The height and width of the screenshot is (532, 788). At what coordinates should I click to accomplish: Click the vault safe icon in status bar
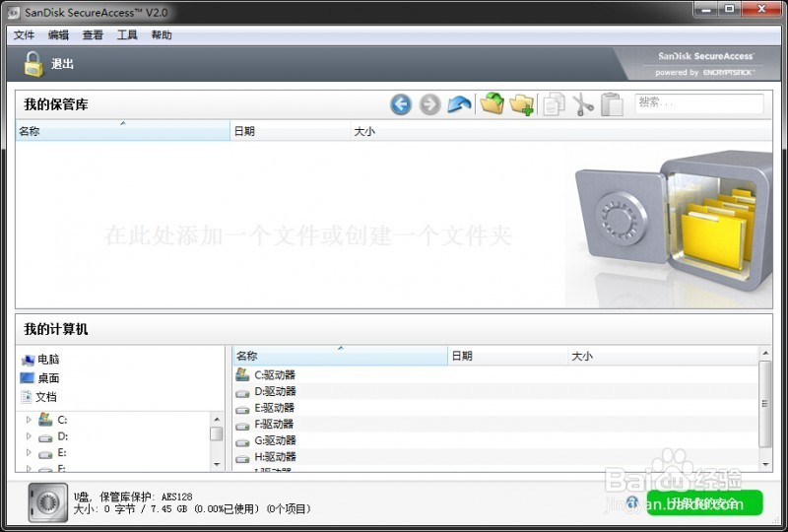(x=47, y=502)
